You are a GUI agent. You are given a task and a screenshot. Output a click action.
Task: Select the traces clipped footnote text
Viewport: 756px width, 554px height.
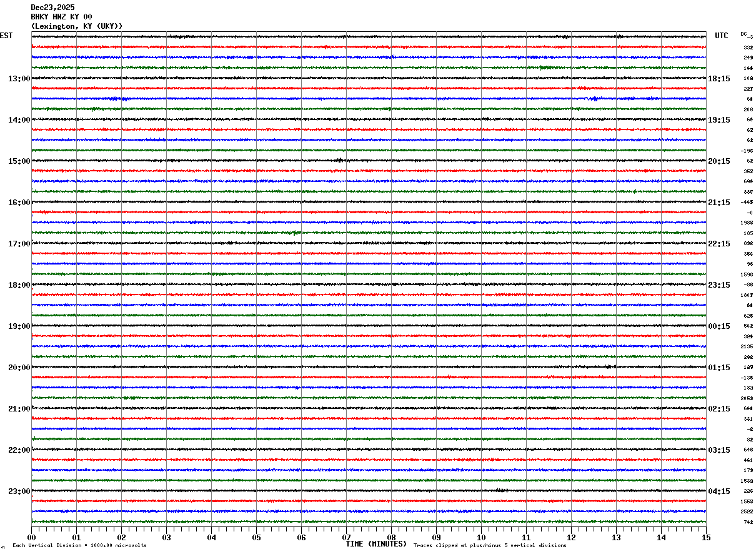490,546
